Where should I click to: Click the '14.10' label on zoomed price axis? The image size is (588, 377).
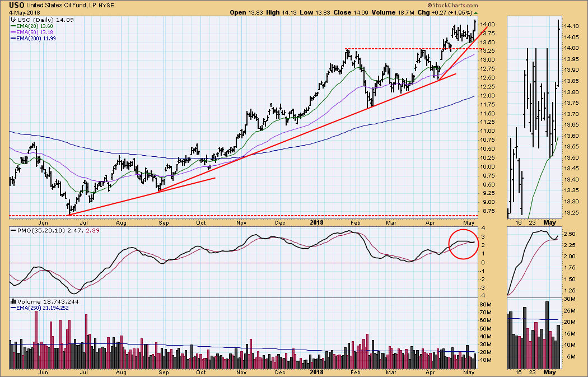click(x=571, y=26)
